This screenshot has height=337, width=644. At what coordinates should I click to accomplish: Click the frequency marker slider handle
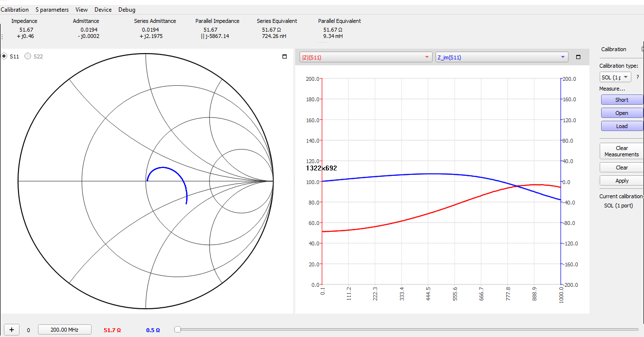(177, 330)
